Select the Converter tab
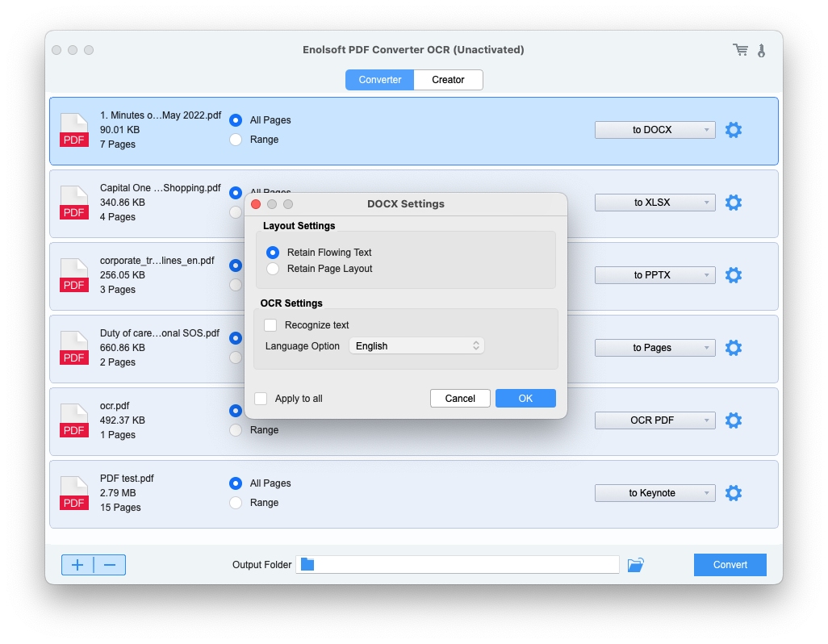Screen dimensions: 828x644 tap(380, 80)
